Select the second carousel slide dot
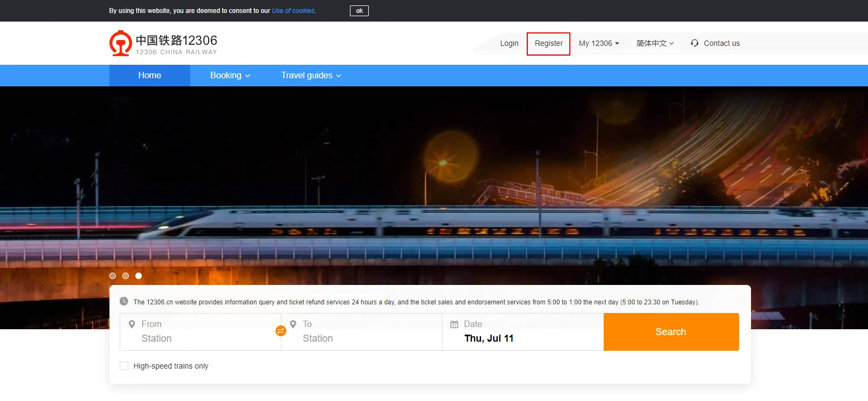868x401 pixels. coord(126,276)
